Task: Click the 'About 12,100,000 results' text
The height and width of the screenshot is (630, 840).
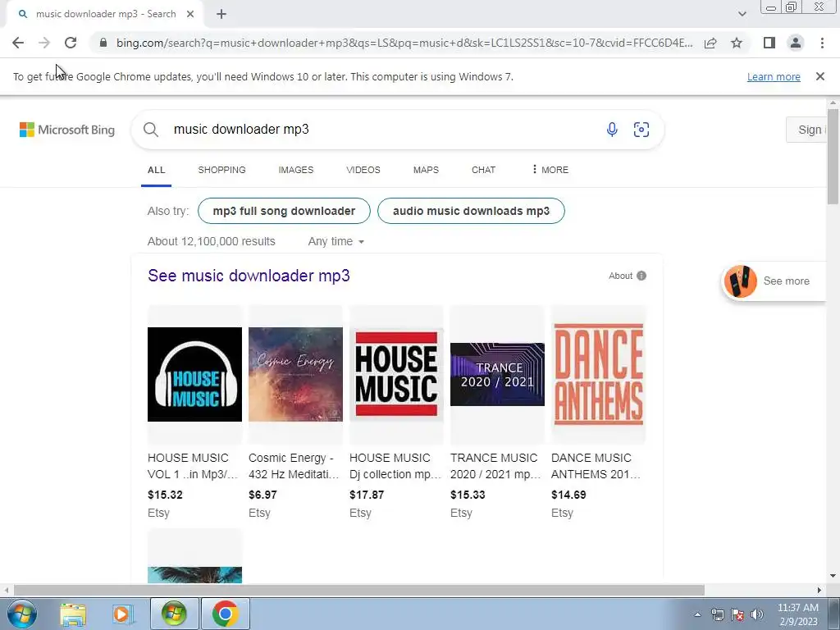Action: (211, 242)
